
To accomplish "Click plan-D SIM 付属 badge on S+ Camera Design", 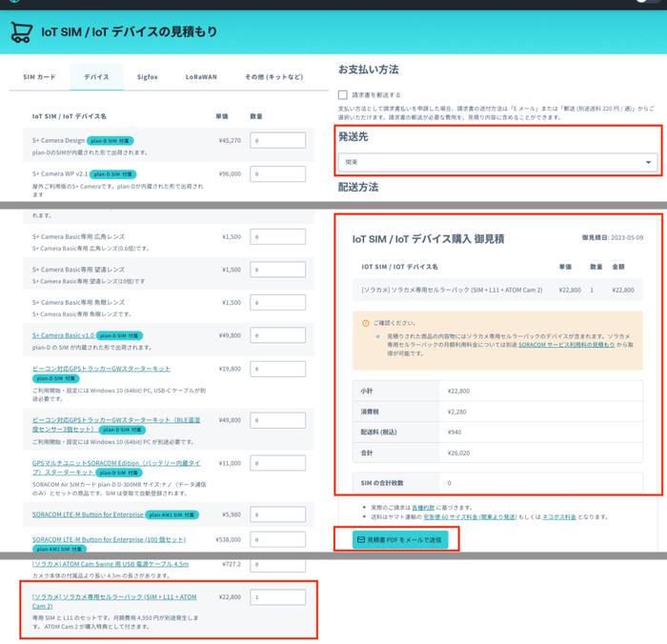I will (x=111, y=140).
